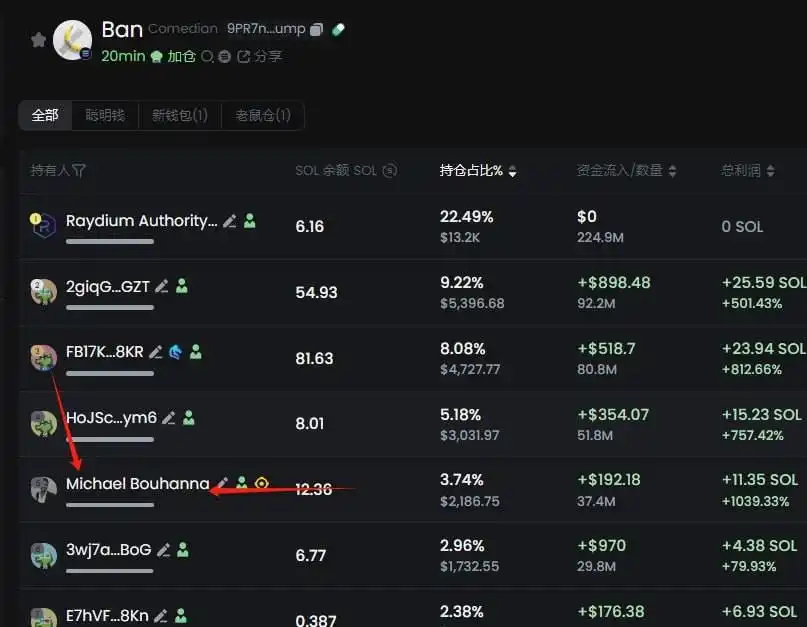
Task: Click green follow icon for 2giqG...GZT
Action: [182, 286]
